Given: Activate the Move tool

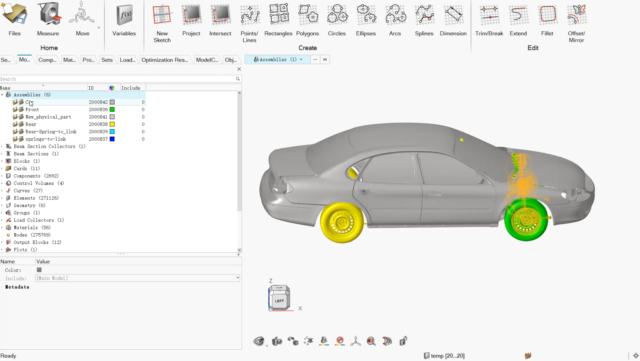Looking at the screenshot, I should pyautogui.click(x=82, y=19).
